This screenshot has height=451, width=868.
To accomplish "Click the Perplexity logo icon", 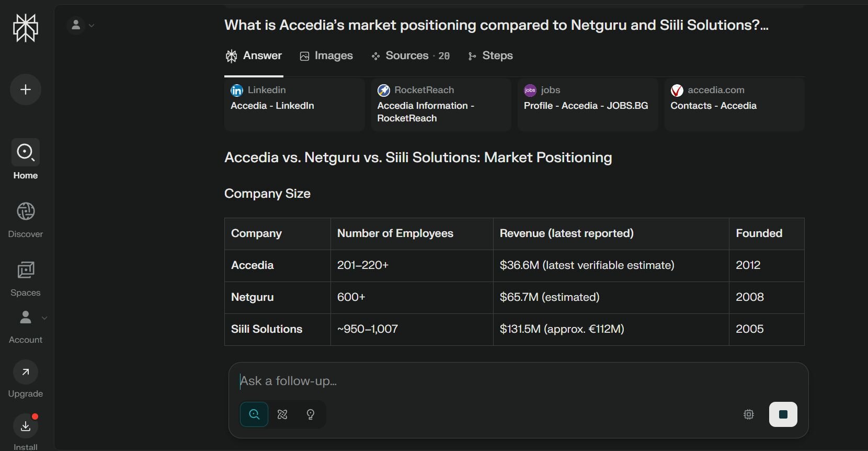I will coord(26,28).
